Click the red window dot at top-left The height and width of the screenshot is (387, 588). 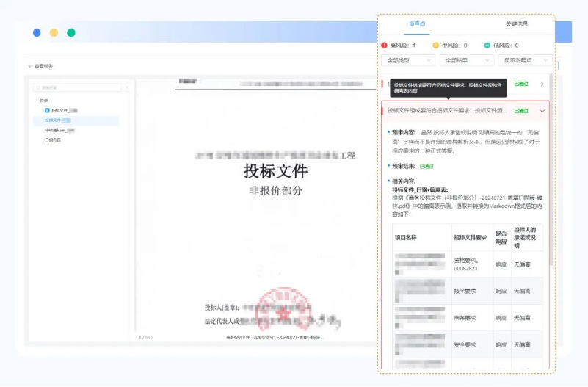coord(37,33)
